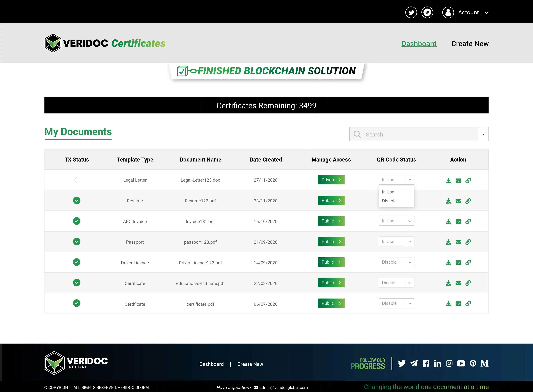The height and width of the screenshot is (392, 533).
Task: Open Telegram icon in top header
Action: click(427, 12)
